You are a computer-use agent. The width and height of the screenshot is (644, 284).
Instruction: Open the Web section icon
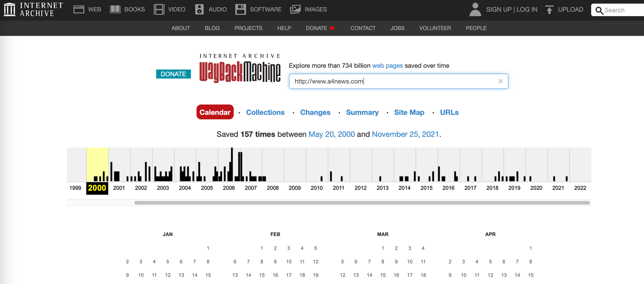click(x=79, y=9)
